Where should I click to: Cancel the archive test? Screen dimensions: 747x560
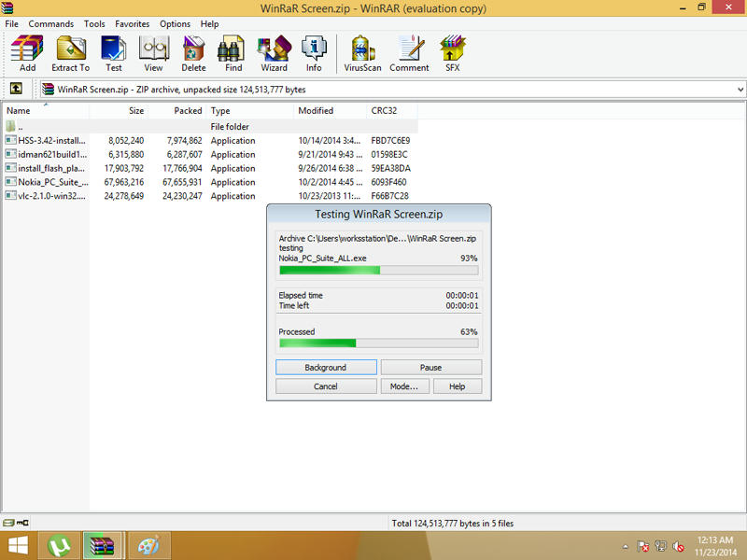(x=326, y=386)
